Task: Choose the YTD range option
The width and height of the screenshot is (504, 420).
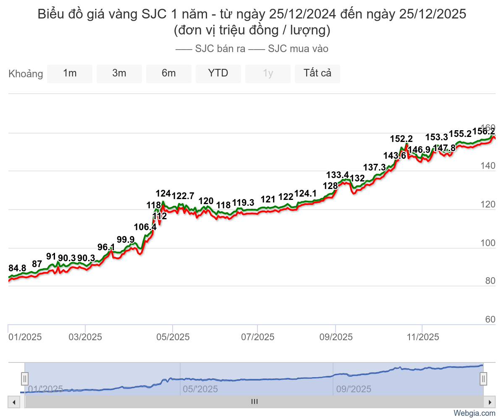Action: (x=218, y=73)
